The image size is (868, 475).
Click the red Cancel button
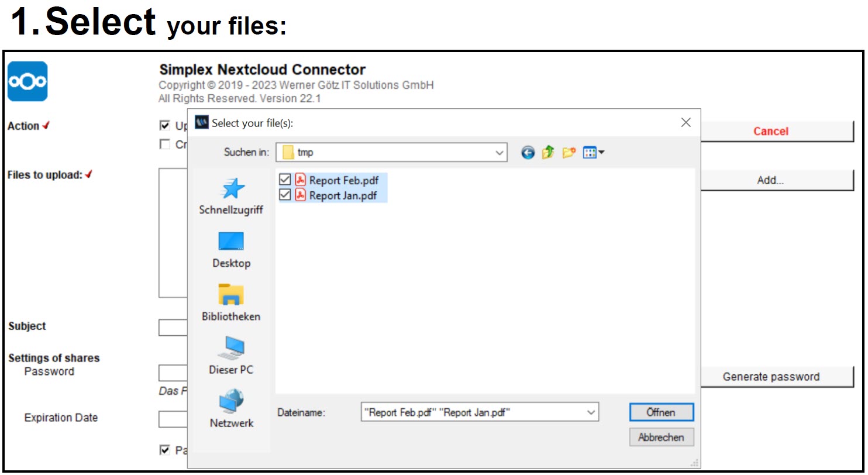(777, 132)
